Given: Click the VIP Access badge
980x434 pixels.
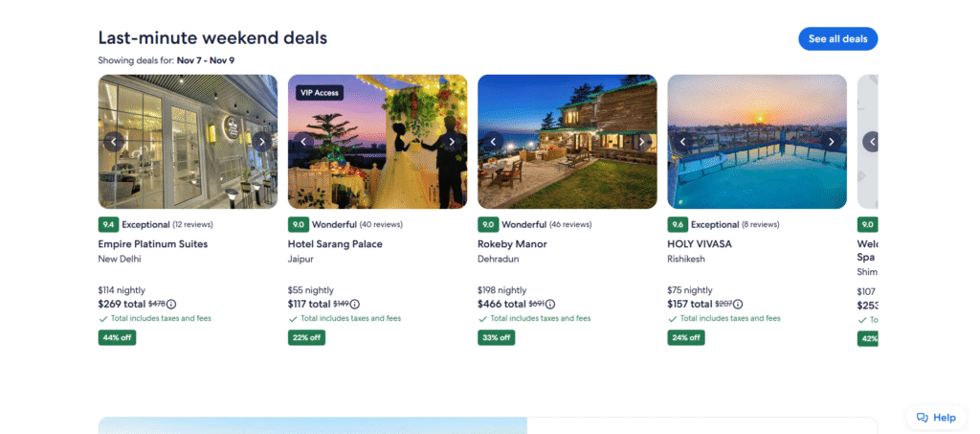Looking at the screenshot, I should click(x=320, y=93).
